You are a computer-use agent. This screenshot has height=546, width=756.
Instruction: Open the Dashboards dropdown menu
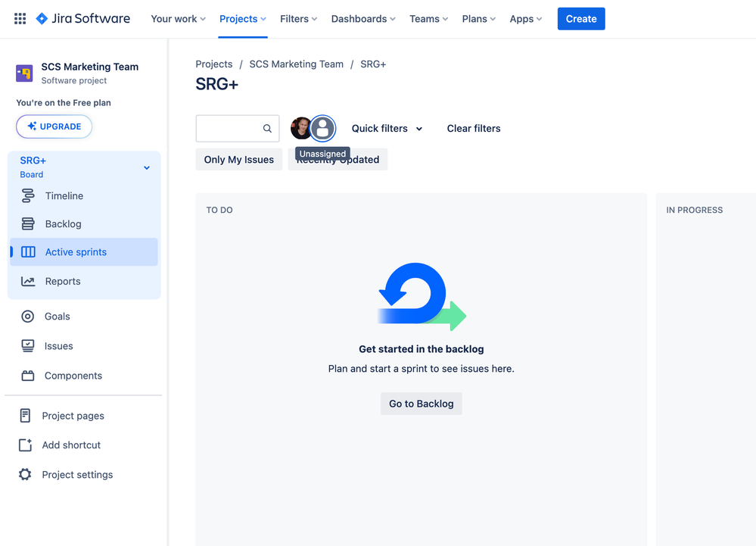pyautogui.click(x=363, y=19)
